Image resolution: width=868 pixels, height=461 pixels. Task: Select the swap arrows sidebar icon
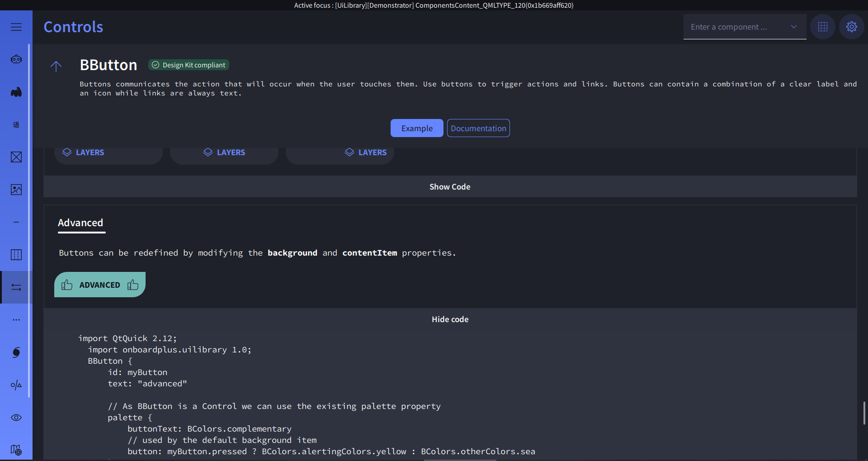pos(16,287)
